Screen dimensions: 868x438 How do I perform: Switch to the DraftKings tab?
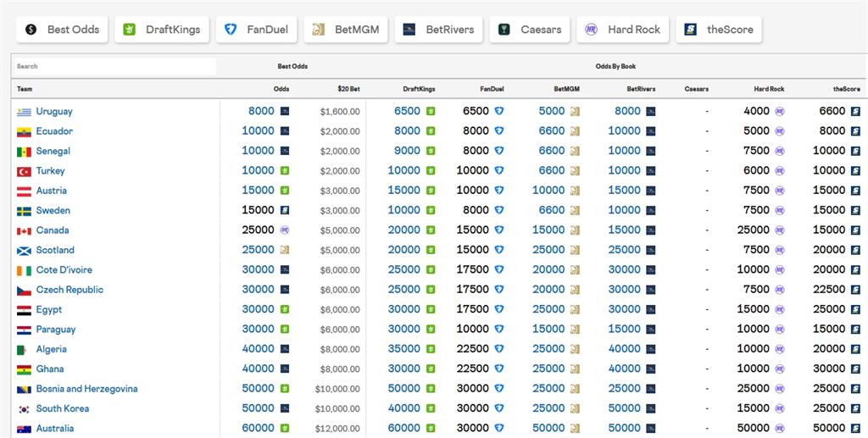[x=162, y=30]
